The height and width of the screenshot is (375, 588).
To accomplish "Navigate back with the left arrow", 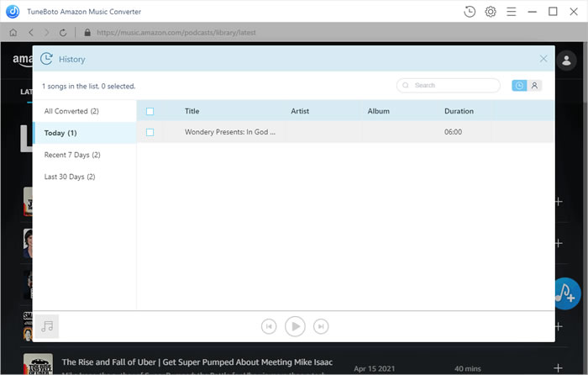I will (31, 33).
